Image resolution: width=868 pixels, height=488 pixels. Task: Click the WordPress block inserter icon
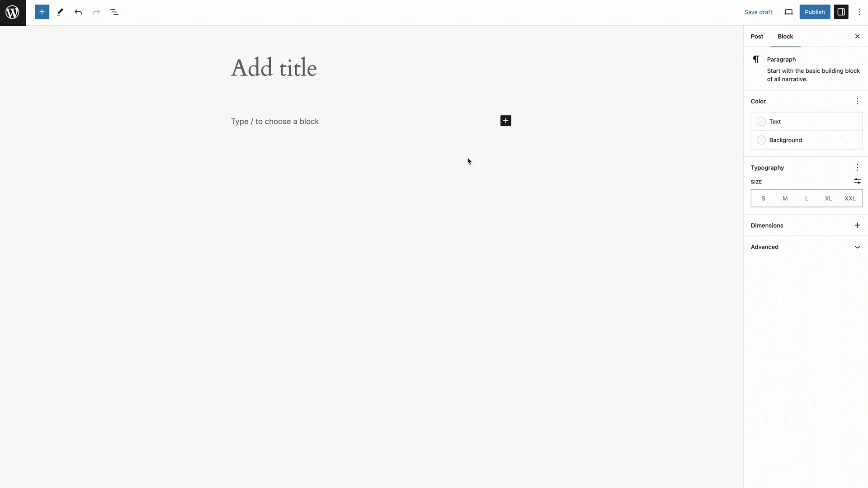pos(42,12)
